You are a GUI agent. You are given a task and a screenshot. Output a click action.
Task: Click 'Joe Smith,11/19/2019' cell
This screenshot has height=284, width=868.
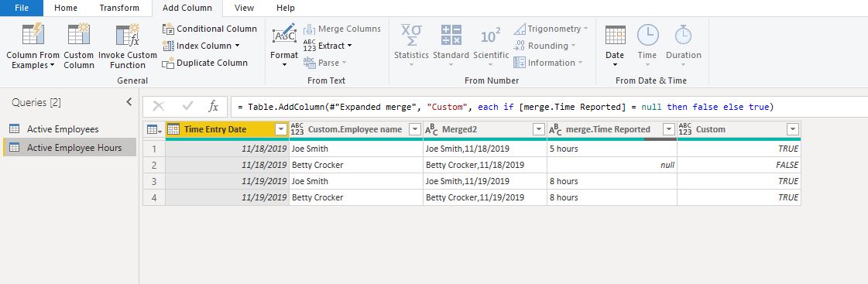(x=485, y=181)
